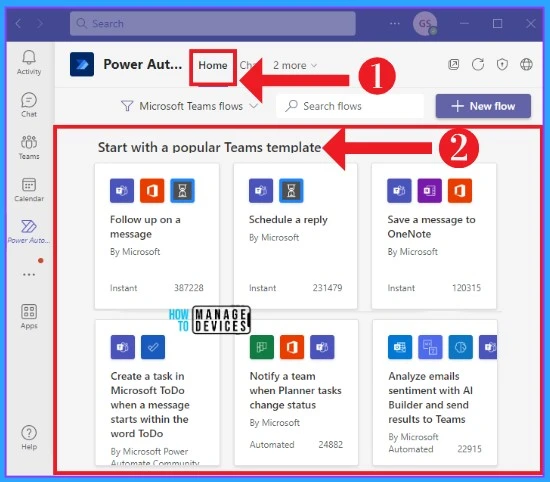This screenshot has height=482, width=550.
Task: Go forward with the title bar forward arrow
Action: point(40,24)
